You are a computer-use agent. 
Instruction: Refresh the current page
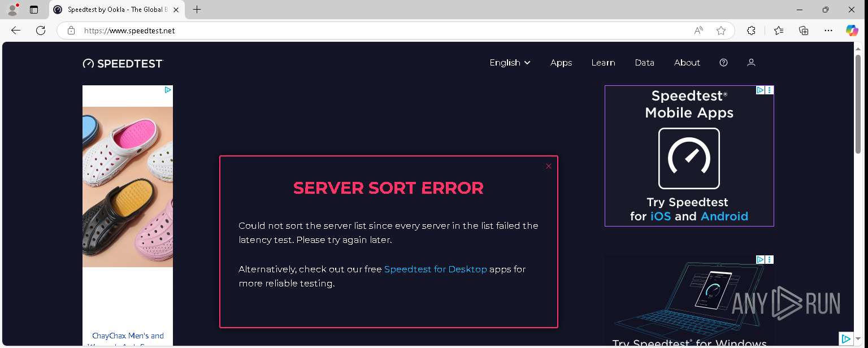pyautogui.click(x=41, y=31)
